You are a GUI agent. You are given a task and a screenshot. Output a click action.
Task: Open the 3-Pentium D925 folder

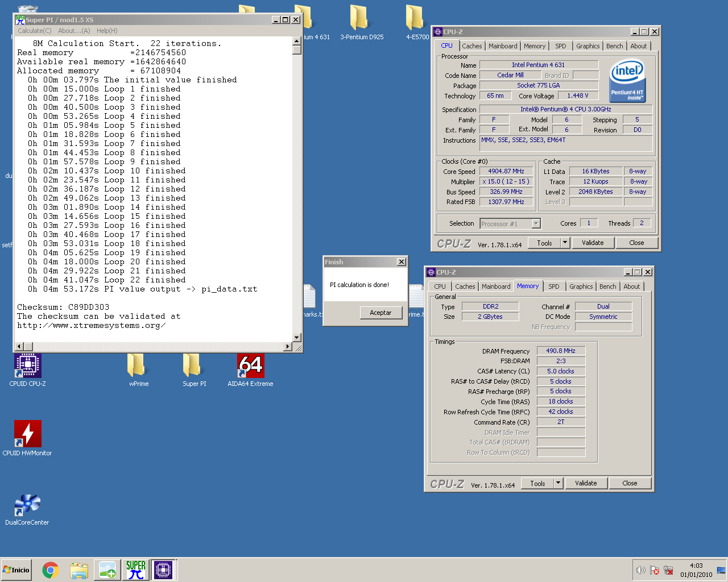pyautogui.click(x=362, y=22)
